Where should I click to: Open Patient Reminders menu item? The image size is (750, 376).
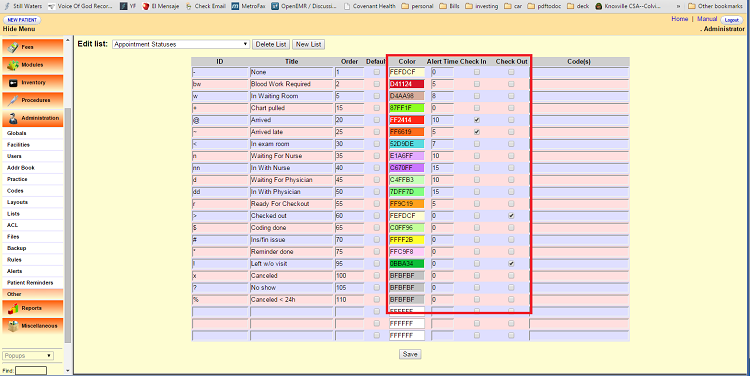30,283
